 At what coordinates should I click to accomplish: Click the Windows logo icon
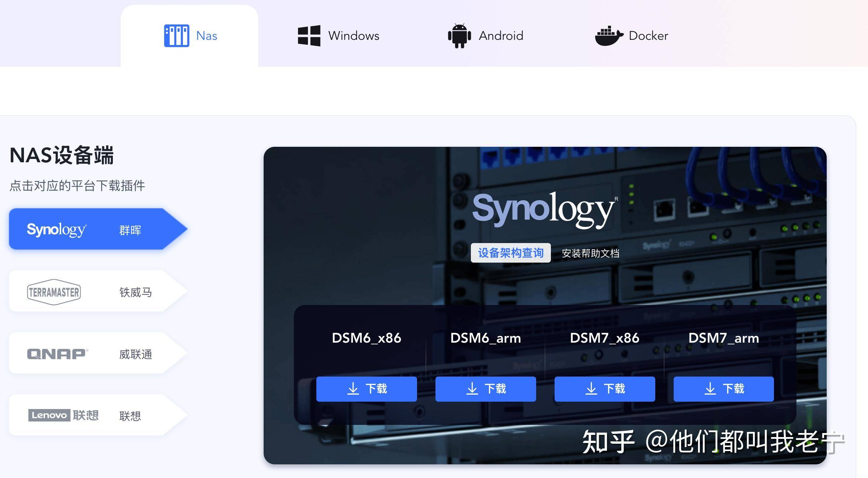pyautogui.click(x=309, y=36)
